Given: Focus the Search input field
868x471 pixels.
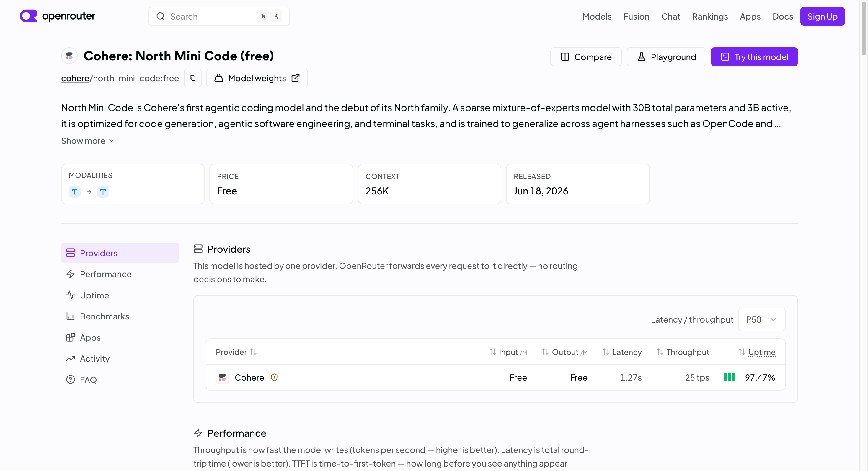Looking at the screenshot, I should pyautogui.click(x=219, y=16).
